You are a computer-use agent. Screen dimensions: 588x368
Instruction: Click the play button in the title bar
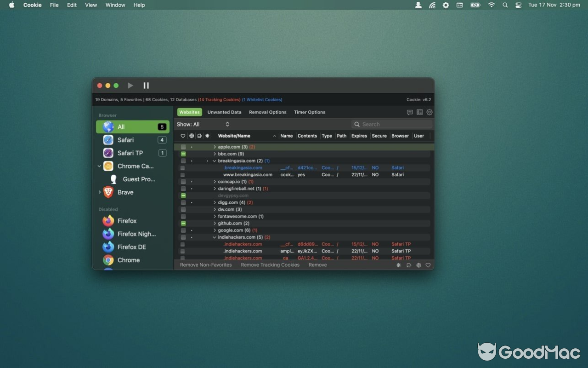130,86
